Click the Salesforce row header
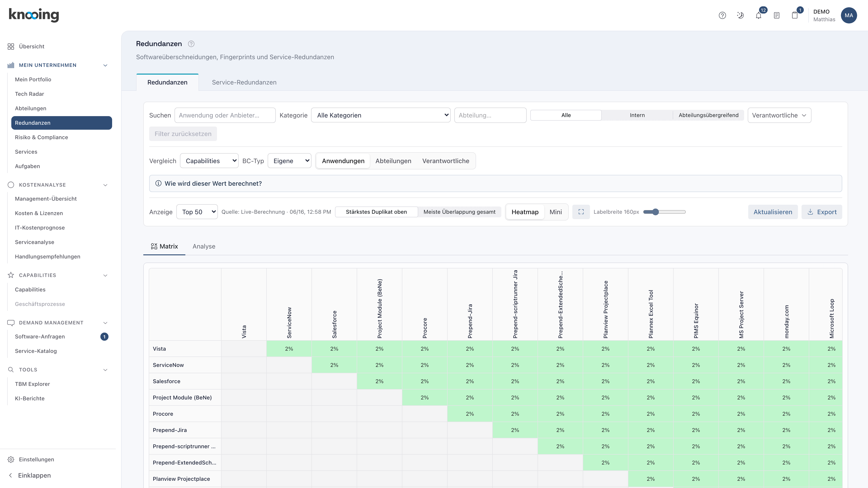The image size is (868, 488). pyautogui.click(x=185, y=381)
